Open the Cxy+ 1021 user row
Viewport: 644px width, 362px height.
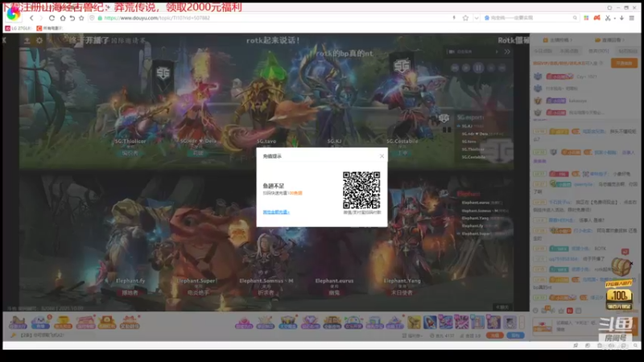[x=585, y=76]
